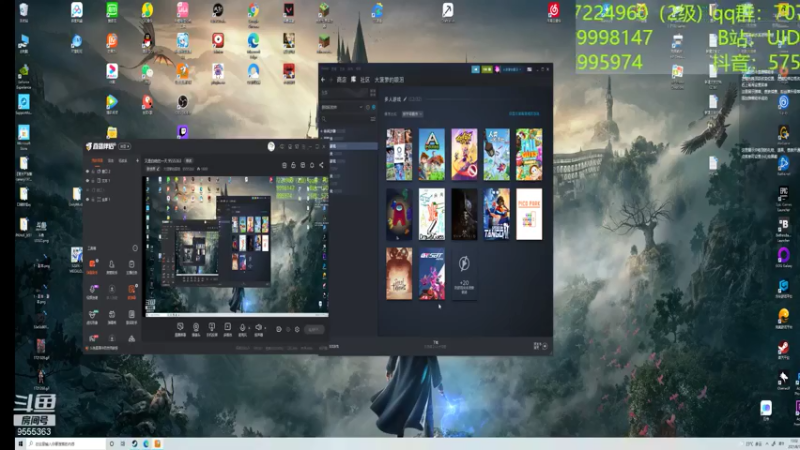Open the profile name tab beside 社区 in Steam
This screenshot has height=450, width=800.
(x=389, y=80)
